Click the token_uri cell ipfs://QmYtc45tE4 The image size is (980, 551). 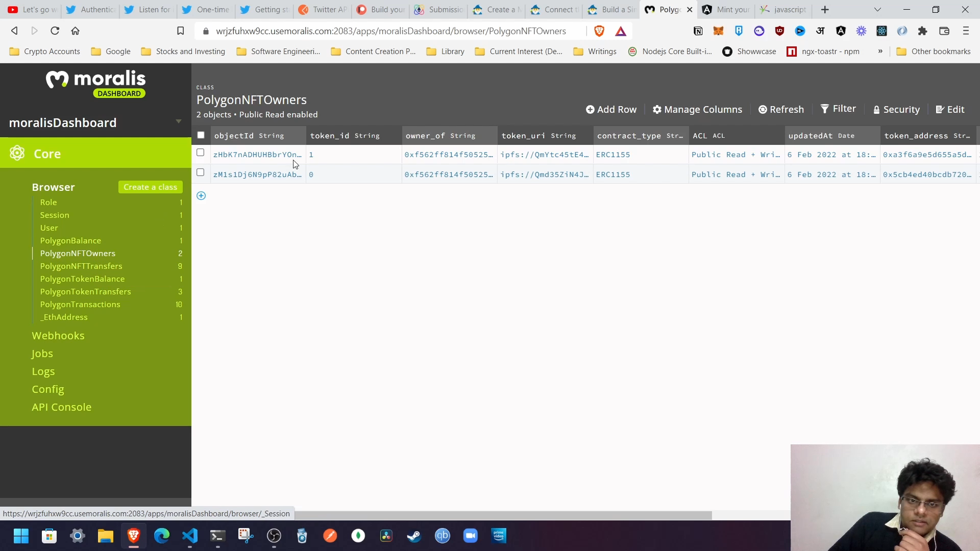[x=545, y=155]
